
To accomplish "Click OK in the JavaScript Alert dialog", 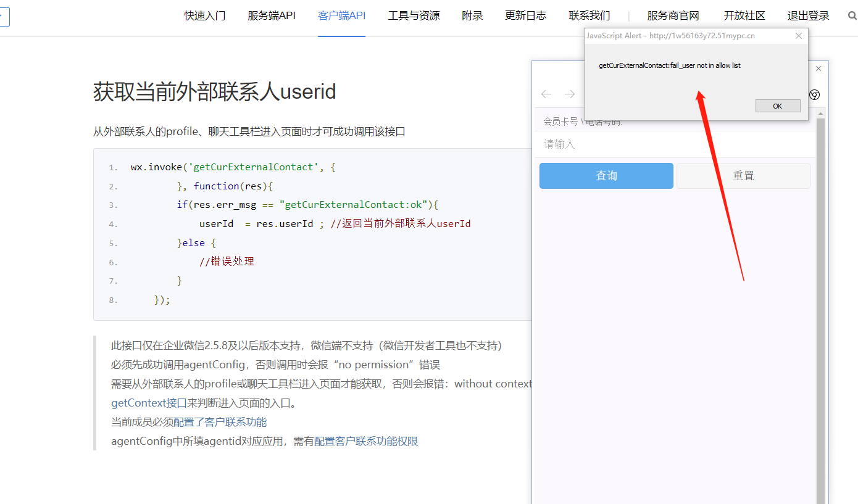I will [x=778, y=106].
